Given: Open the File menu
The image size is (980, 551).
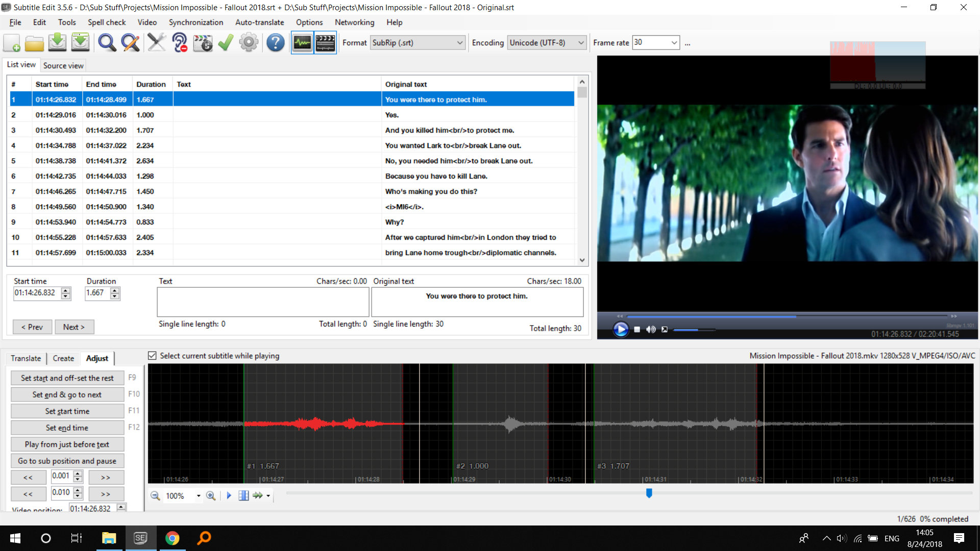Looking at the screenshot, I should (15, 22).
